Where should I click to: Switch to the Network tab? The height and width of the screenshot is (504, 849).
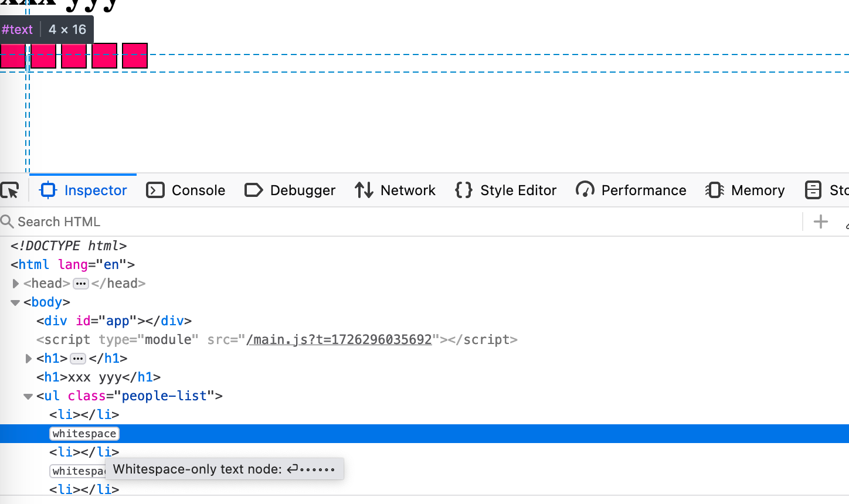coord(395,190)
